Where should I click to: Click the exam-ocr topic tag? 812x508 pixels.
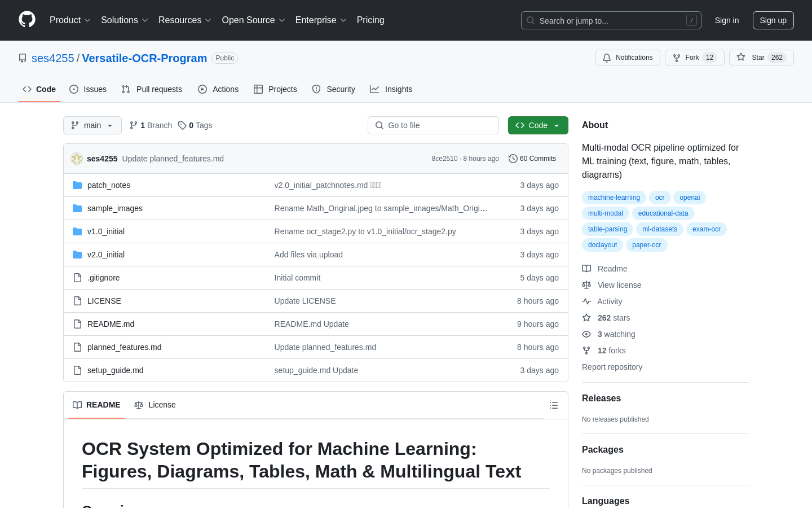[x=707, y=229]
